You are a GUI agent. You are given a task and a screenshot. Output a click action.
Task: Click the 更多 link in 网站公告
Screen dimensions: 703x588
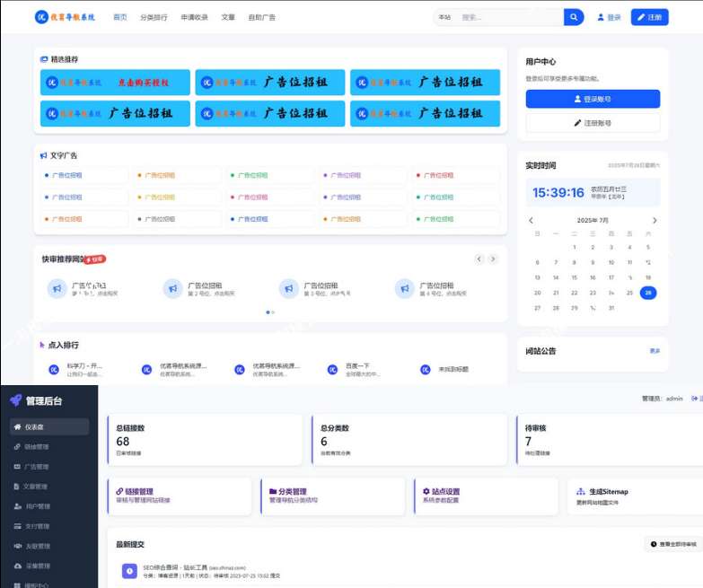[x=655, y=351]
